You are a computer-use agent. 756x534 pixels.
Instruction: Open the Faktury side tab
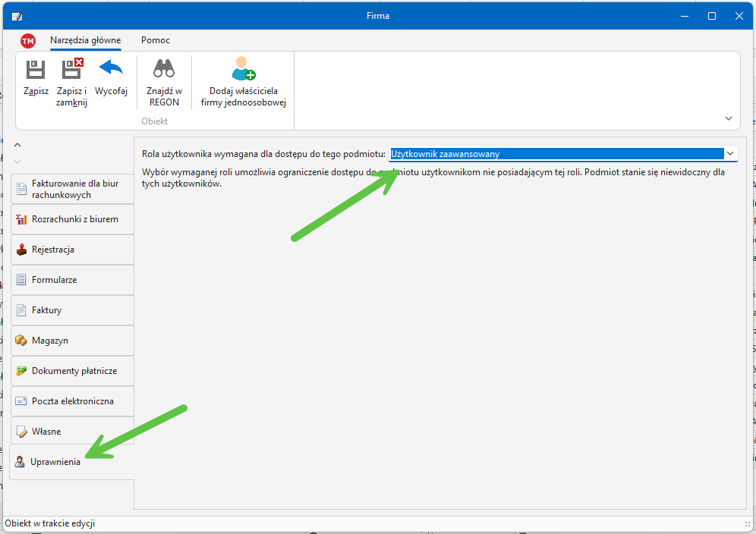coord(72,310)
